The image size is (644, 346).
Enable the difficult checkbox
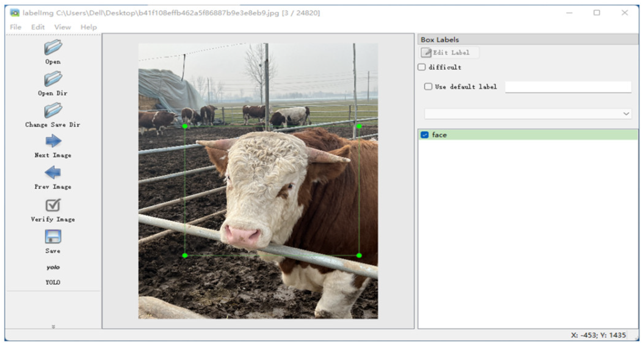tap(422, 67)
